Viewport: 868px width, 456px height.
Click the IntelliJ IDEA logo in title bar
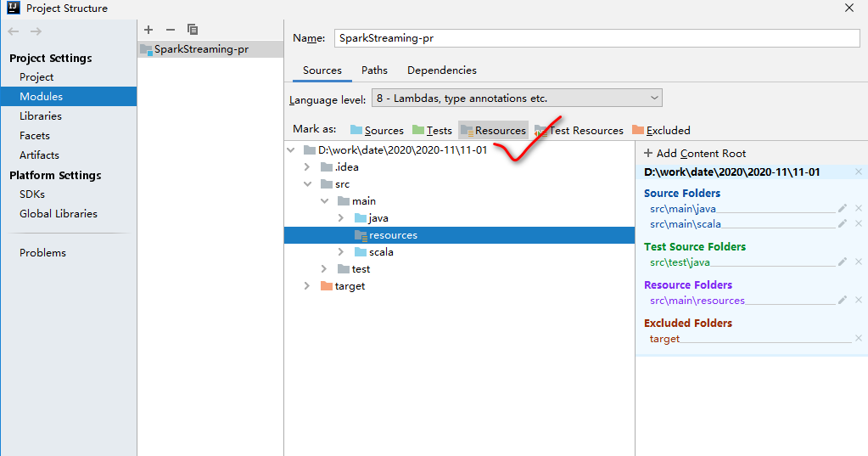pyautogui.click(x=14, y=8)
